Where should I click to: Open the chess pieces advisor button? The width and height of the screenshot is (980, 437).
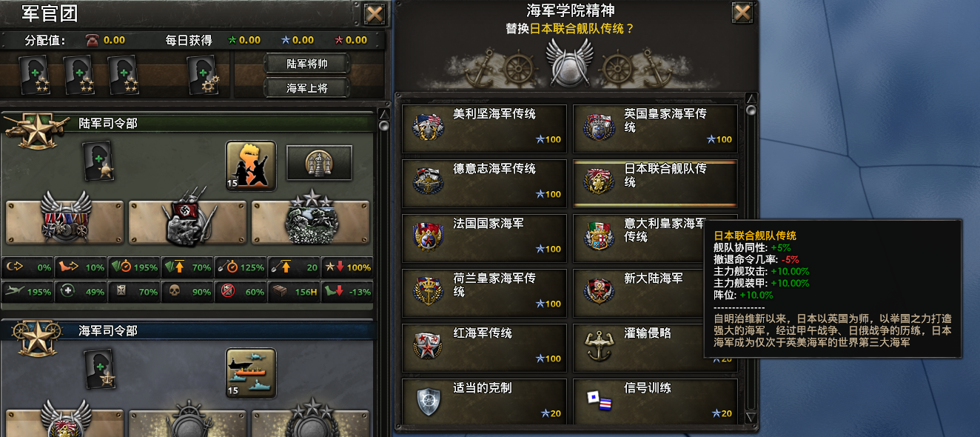point(319,163)
